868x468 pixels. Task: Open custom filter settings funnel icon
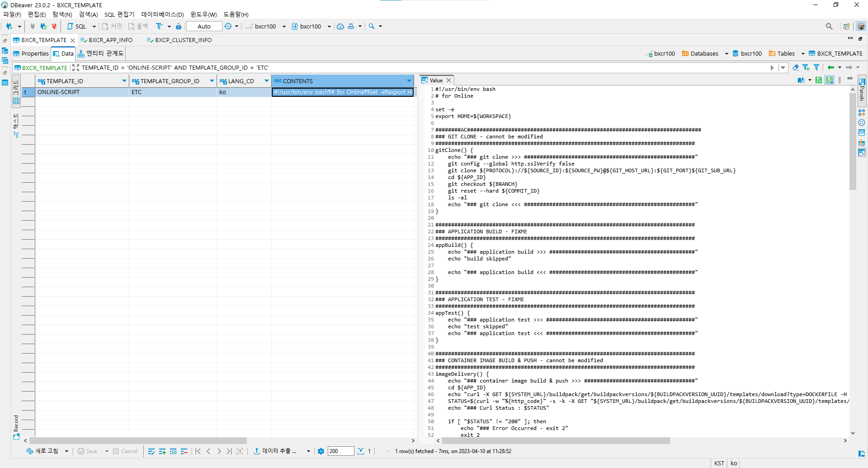pyautogui.click(x=806, y=67)
